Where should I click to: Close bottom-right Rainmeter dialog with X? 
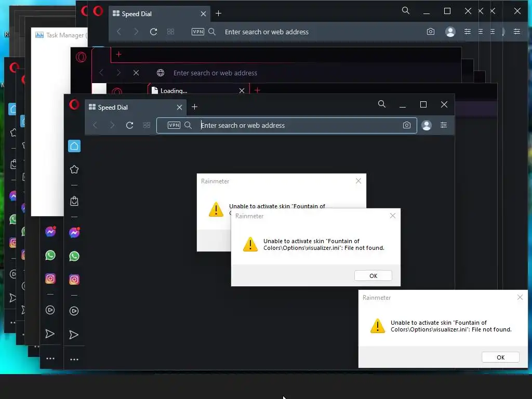pyautogui.click(x=520, y=297)
